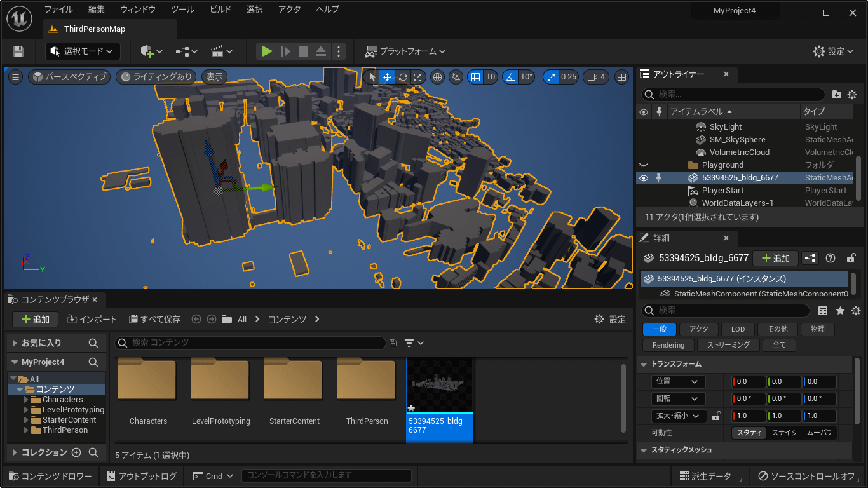Open the ウィンドウ menu
The width and height of the screenshot is (868, 488).
[x=138, y=10]
